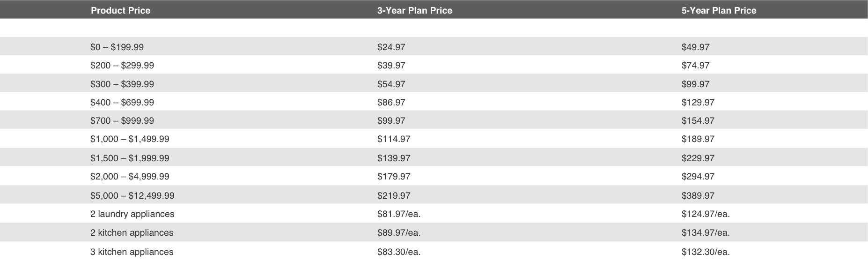Select the $700 – $999.99 price range
Image resolution: width=868 pixels, height=261 pixels.
[x=122, y=120]
